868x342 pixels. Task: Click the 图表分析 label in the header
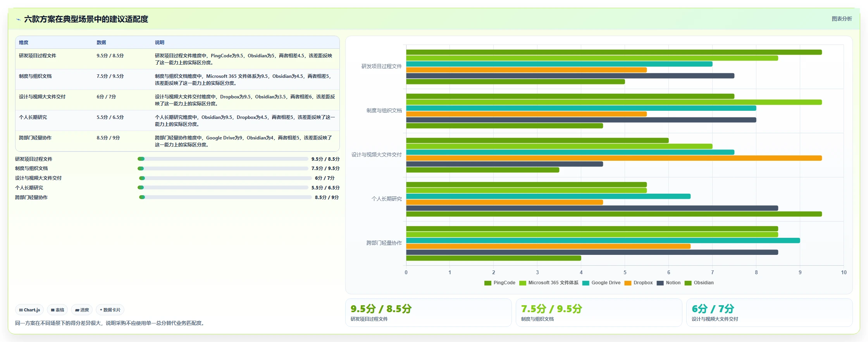point(842,19)
